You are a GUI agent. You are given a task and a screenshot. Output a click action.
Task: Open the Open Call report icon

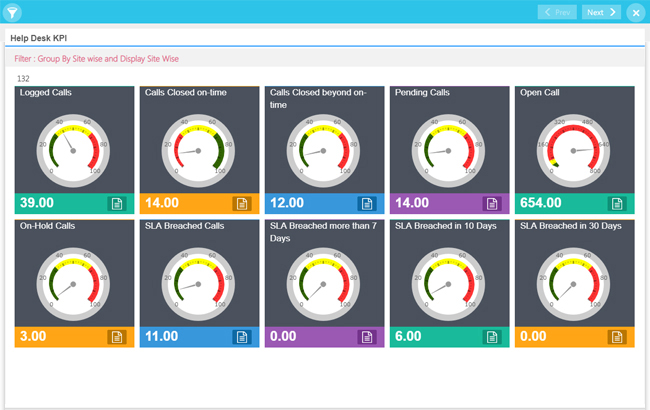617,204
